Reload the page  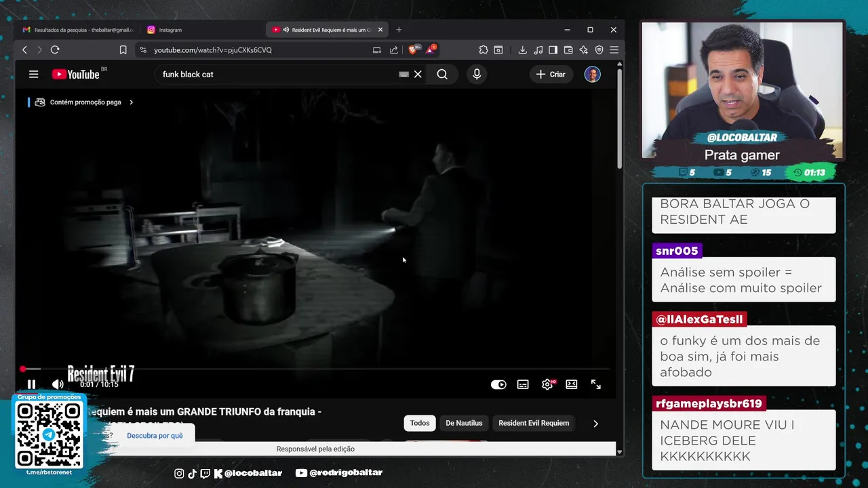(x=55, y=49)
